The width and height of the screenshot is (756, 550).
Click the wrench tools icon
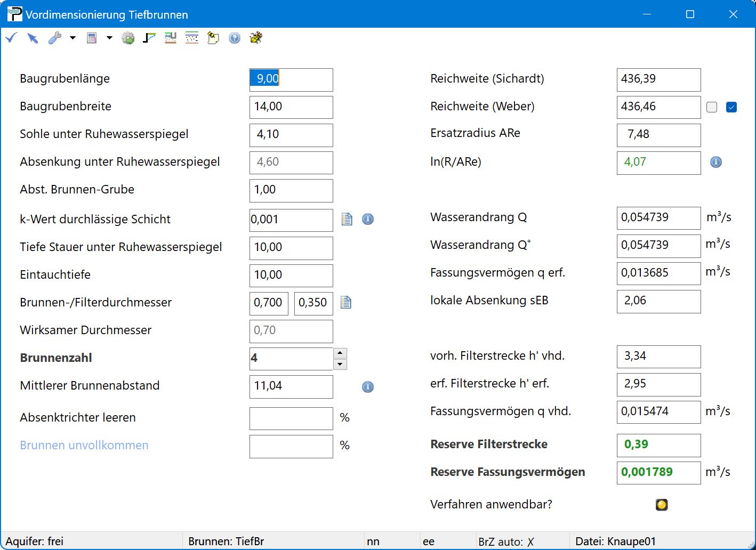pos(54,38)
